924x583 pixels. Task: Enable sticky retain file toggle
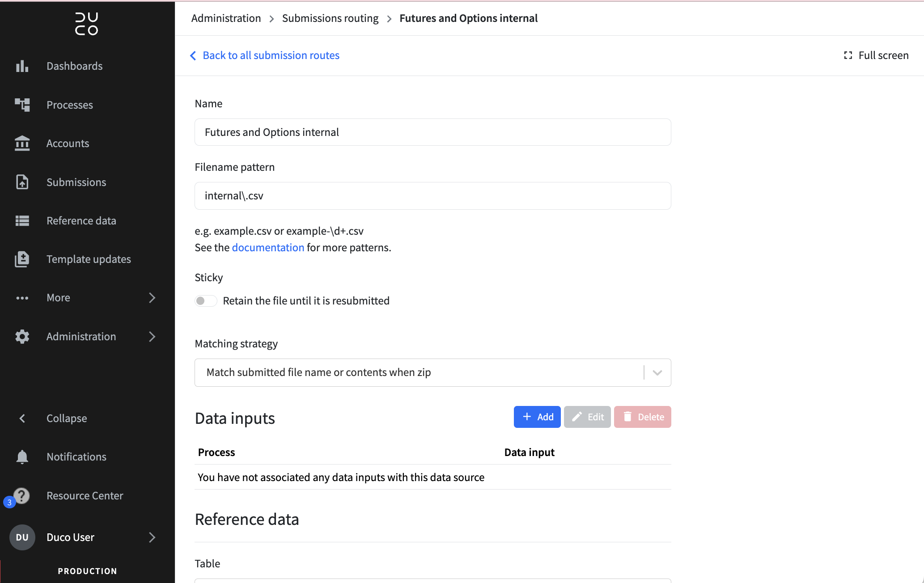pos(206,301)
